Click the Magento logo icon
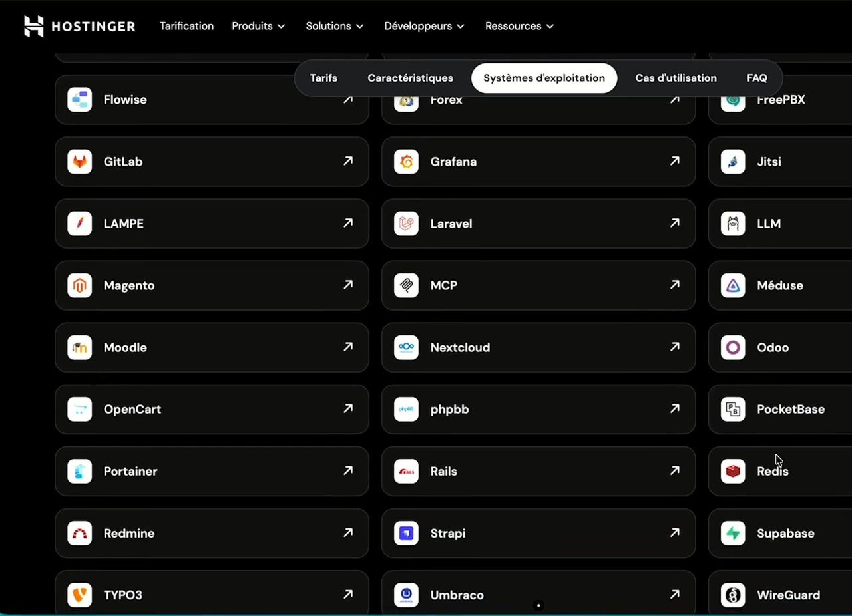 point(80,285)
